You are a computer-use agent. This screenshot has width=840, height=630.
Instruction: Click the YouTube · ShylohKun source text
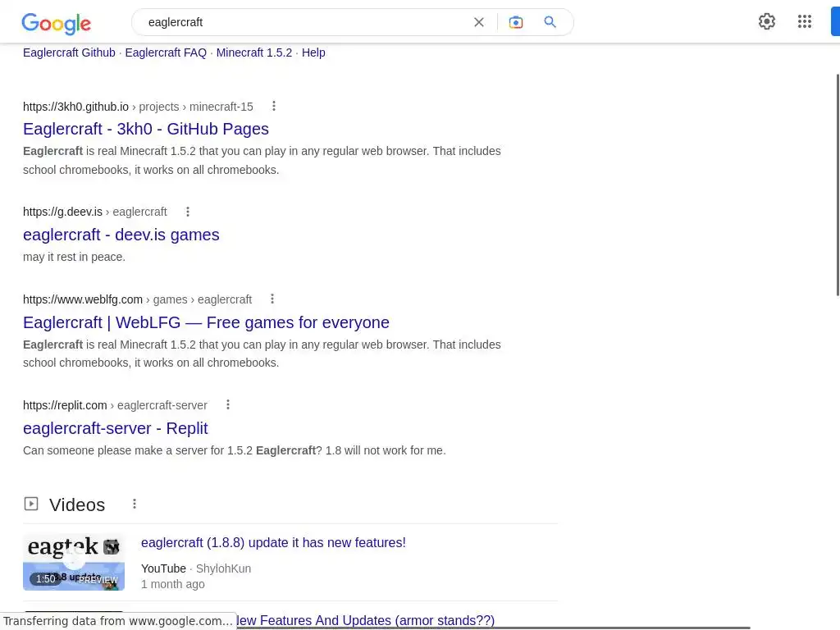[x=196, y=568]
